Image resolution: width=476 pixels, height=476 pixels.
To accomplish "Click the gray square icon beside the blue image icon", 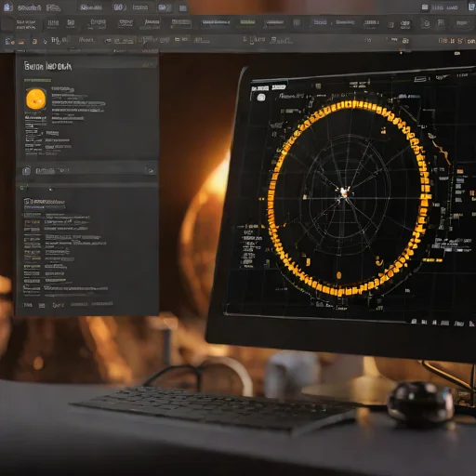I will [183, 8].
